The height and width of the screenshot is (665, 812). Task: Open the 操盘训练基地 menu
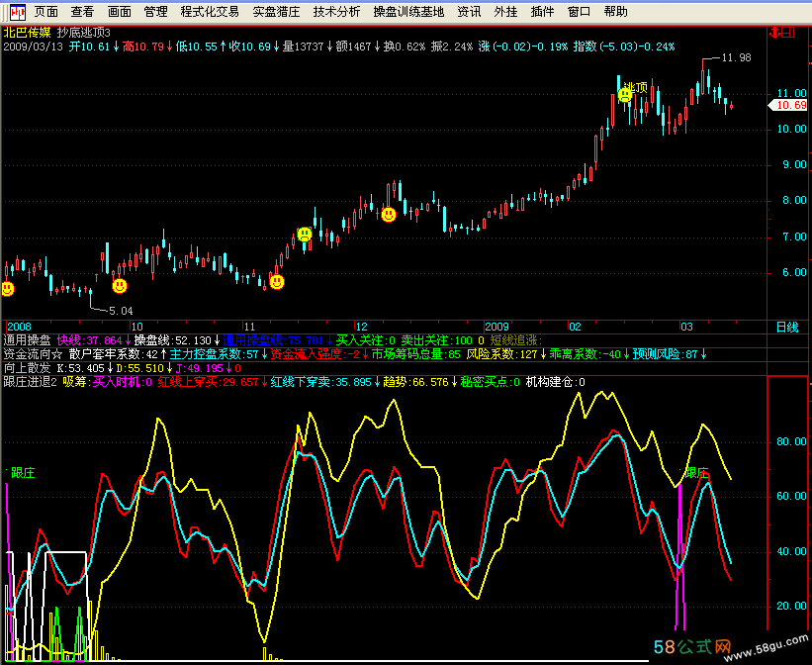(x=408, y=12)
